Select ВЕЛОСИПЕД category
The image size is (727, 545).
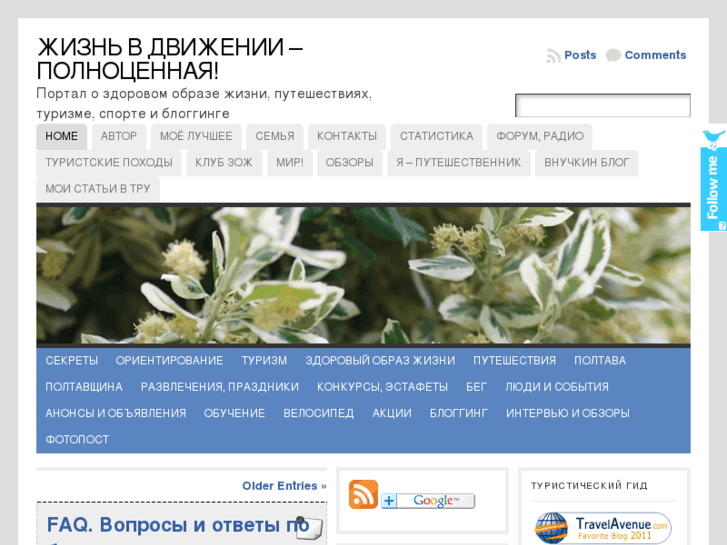coord(319,414)
